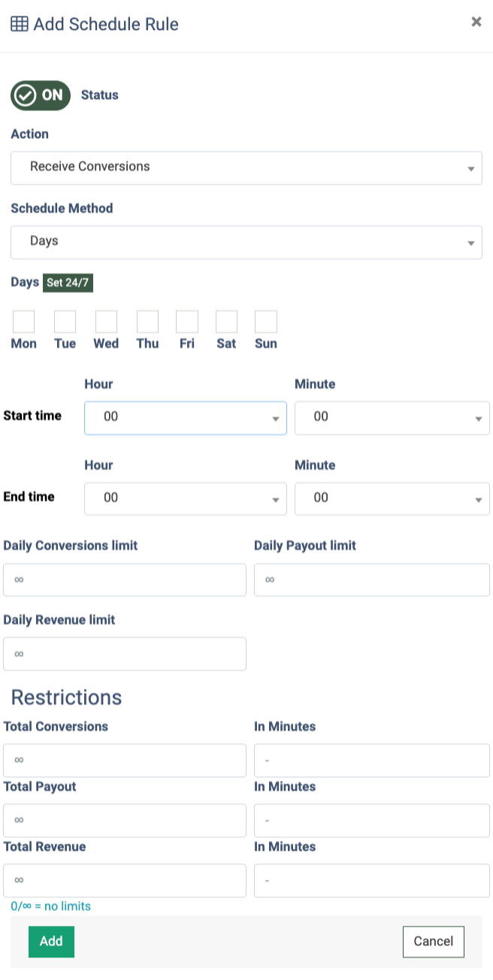The width and height of the screenshot is (493, 980).
Task: Open Start time Hour dropdown
Action: (x=185, y=417)
